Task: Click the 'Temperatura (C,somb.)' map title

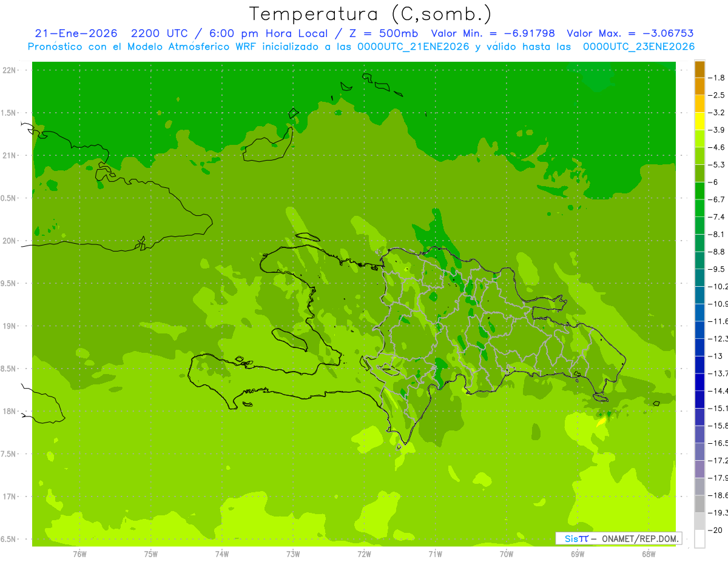Action: 370,14
